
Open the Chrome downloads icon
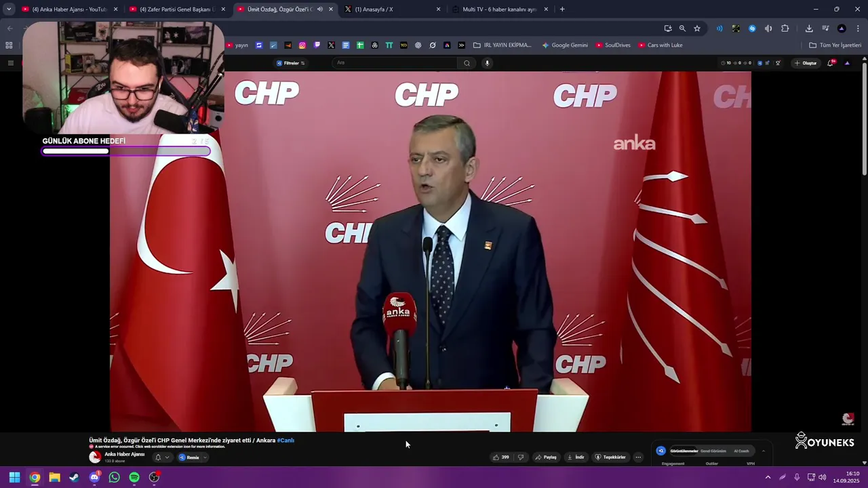809,28
